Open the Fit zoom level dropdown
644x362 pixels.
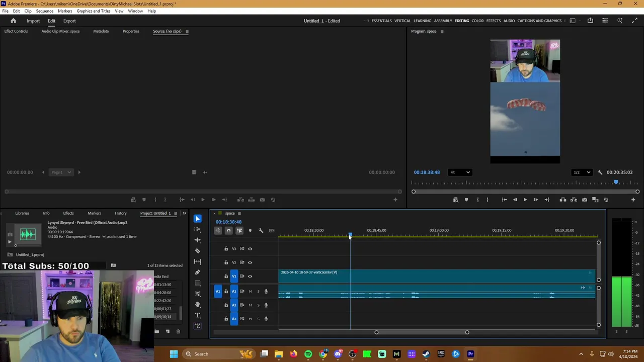[x=460, y=172]
